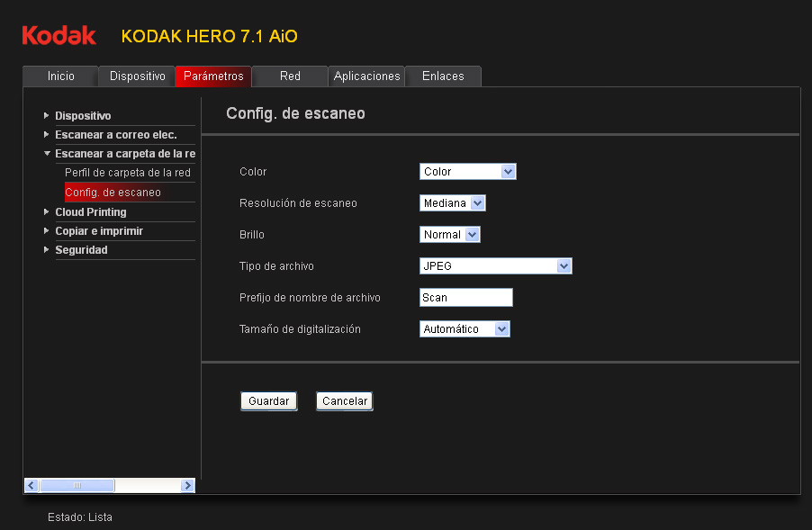Screen dimensions: 812x530
Task: Open the Cloud Printing section
Action: (91, 212)
